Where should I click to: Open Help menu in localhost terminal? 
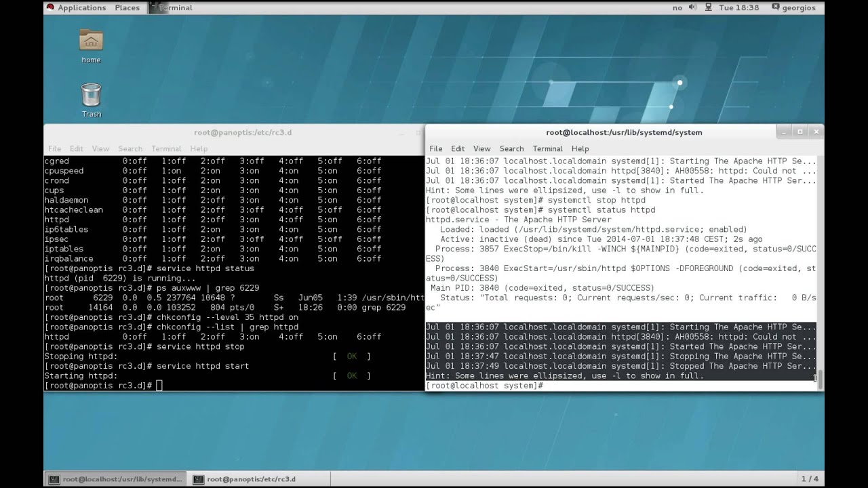point(580,148)
